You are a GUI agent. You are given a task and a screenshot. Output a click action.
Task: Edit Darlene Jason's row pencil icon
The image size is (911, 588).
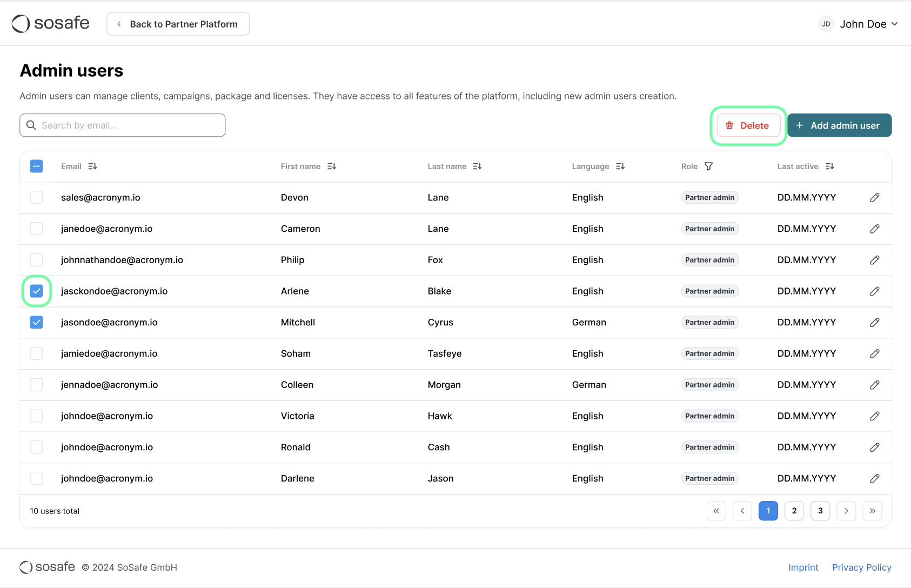(x=875, y=478)
